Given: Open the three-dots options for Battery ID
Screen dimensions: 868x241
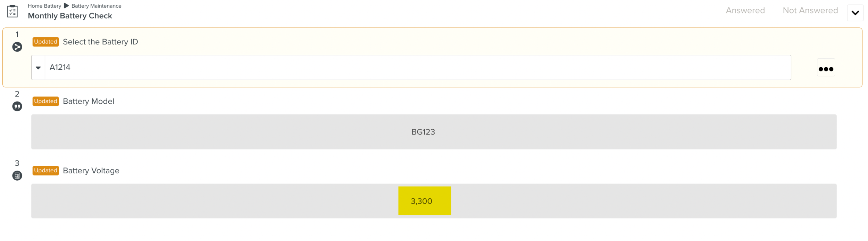Looking at the screenshot, I should pyautogui.click(x=826, y=69).
